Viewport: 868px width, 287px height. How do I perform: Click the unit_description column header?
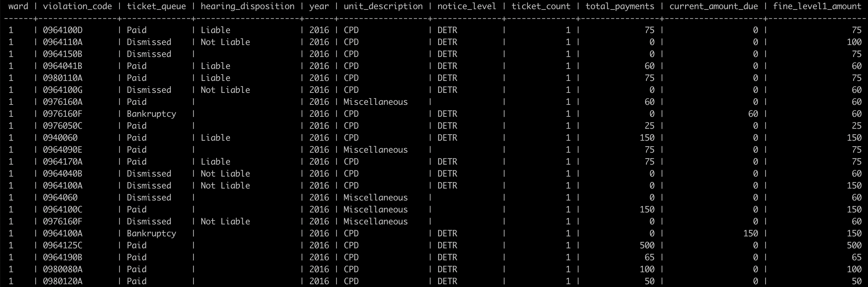[x=383, y=6]
